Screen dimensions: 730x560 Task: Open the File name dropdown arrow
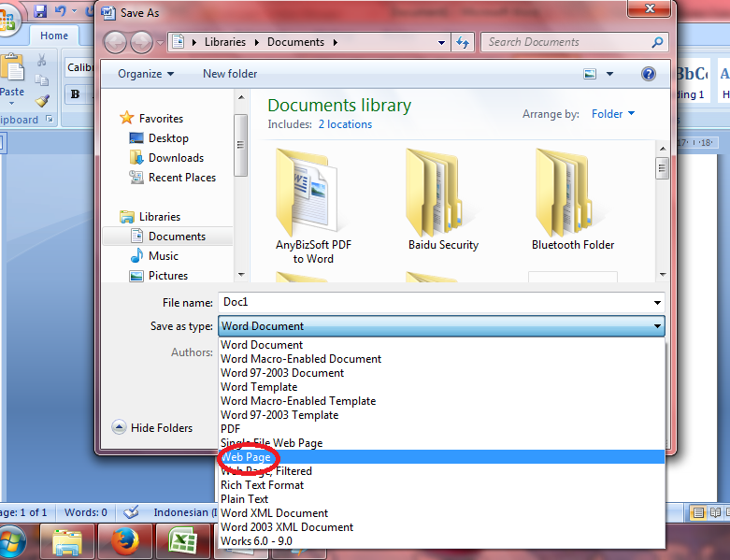pyautogui.click(x=657, y=303)
